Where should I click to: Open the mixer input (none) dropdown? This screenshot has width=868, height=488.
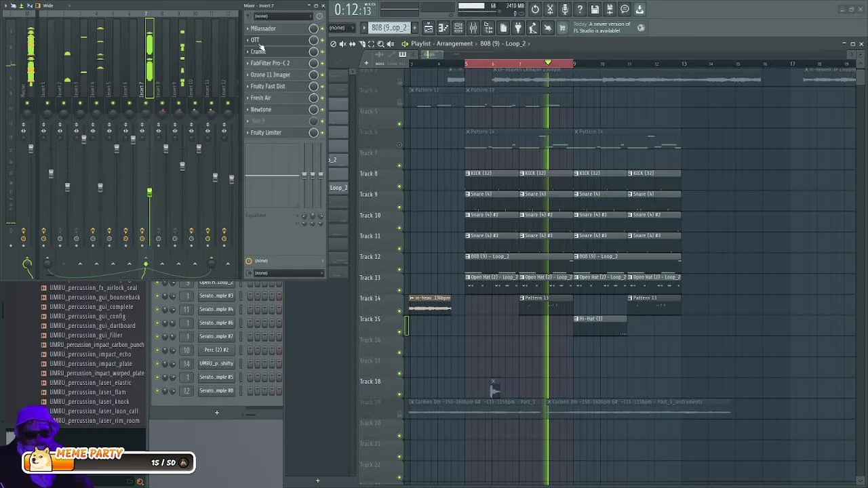[284, 16]
